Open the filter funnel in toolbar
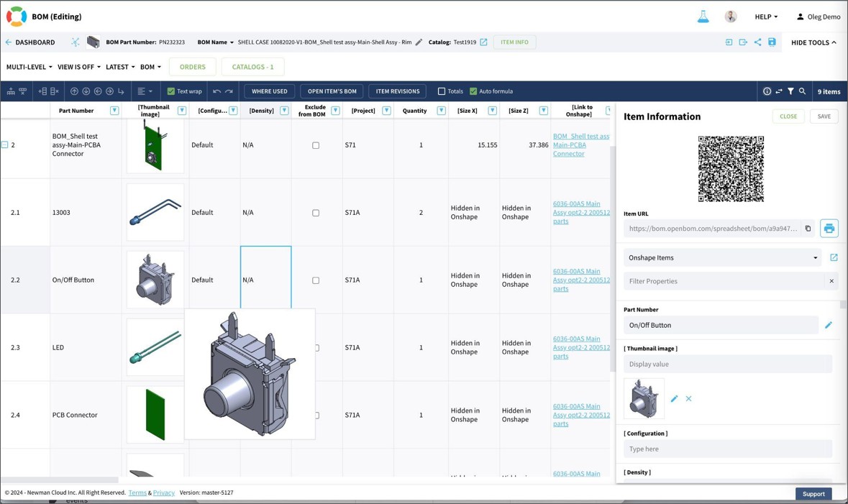 790,91
